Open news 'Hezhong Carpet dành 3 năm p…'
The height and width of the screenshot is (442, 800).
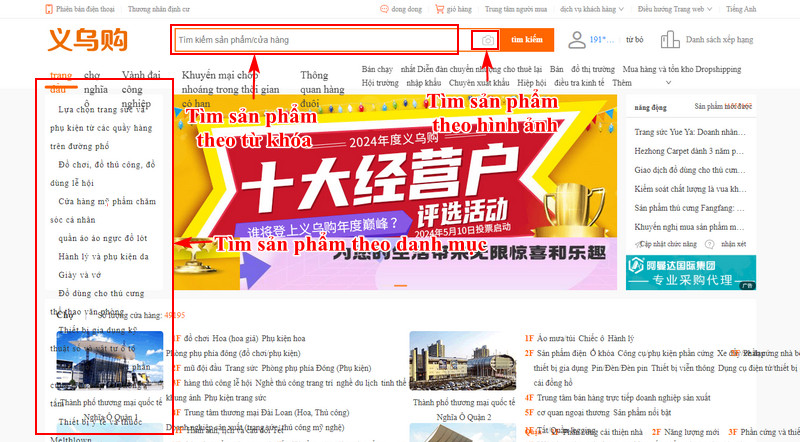pyautogui.click(x=689, y=151)
